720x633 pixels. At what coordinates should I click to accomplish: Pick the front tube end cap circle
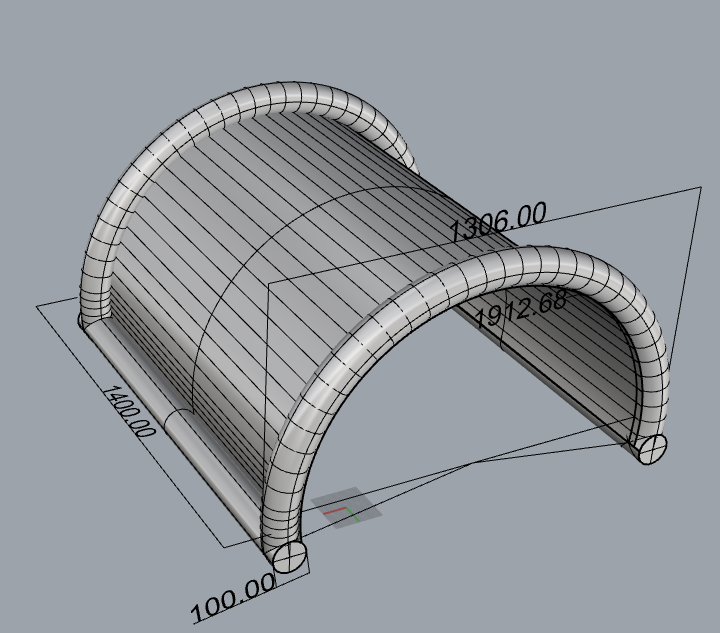click(x=289, y=556)
